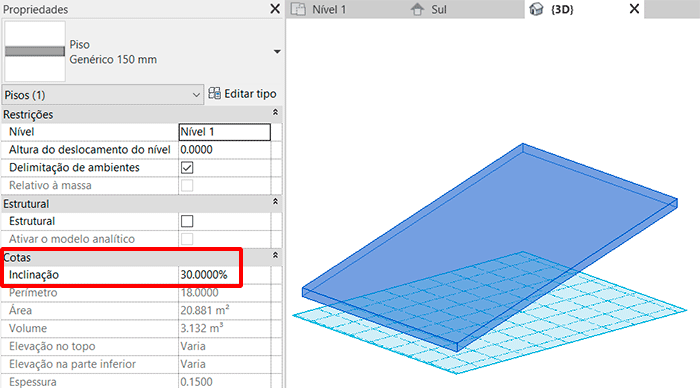
Task: Click the Área property label
Action: coord(20,310)
